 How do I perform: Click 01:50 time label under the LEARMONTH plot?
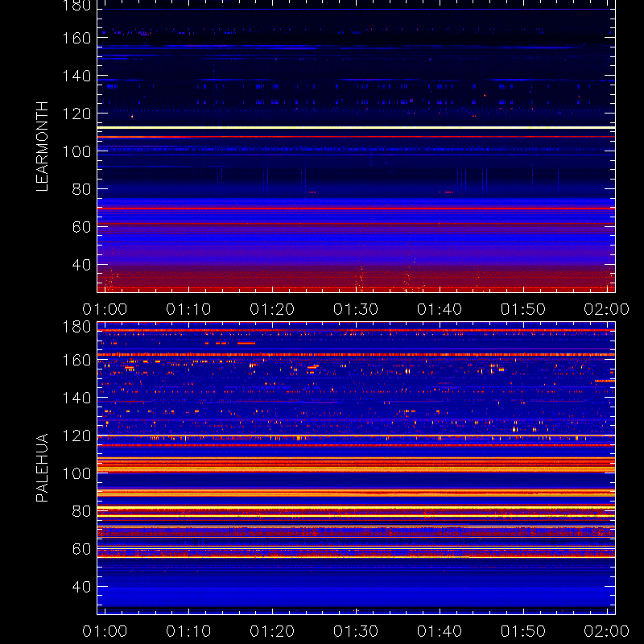[x=523, y=309]
